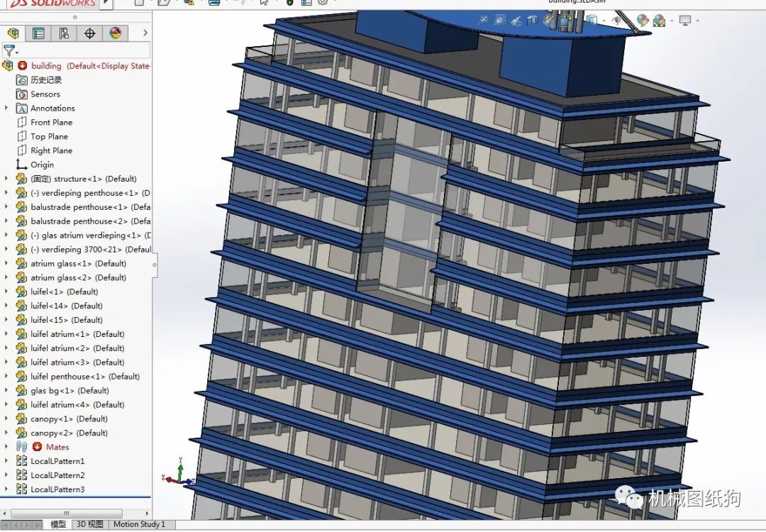766x532 pixels.
Task: Select the 历史记录 history item
Action: [x=46, y=79]
